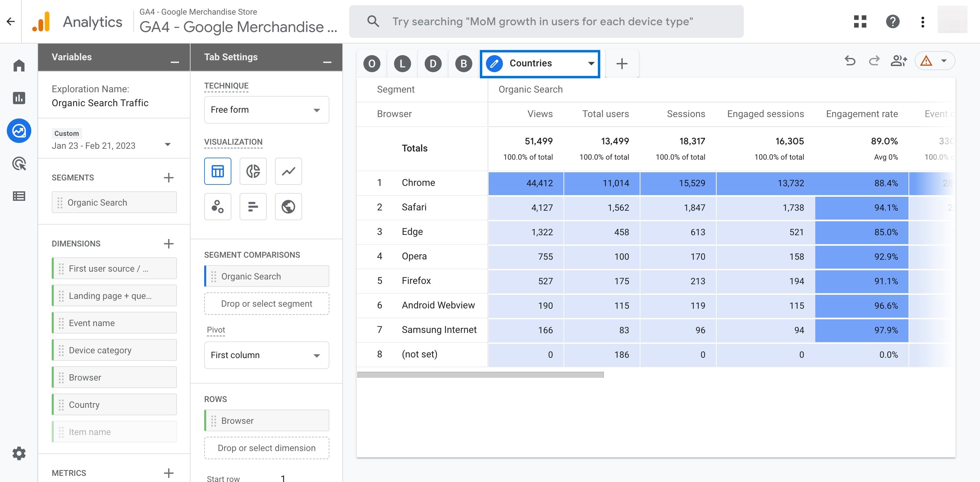The height and width of the screenshot is (482, 980).
Task: Click the data quality warning triangle icon
Action: (926, 61)
